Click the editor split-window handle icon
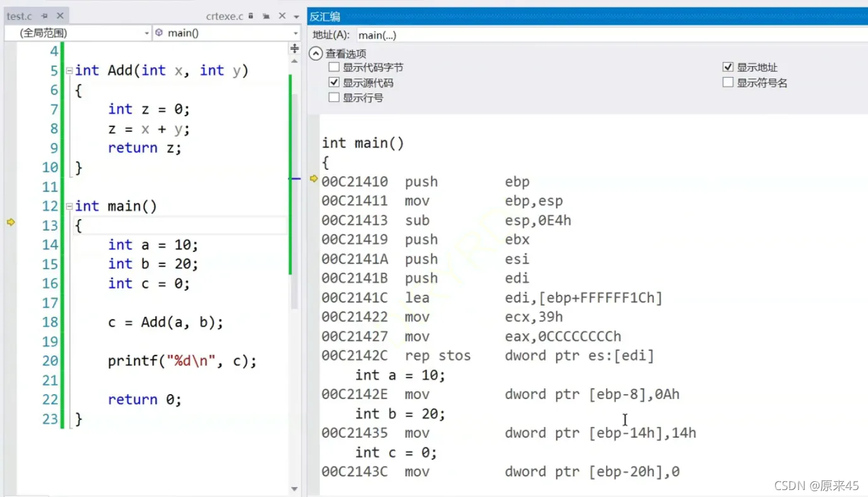Screen dimensions: 868x497 coord(294,48)
